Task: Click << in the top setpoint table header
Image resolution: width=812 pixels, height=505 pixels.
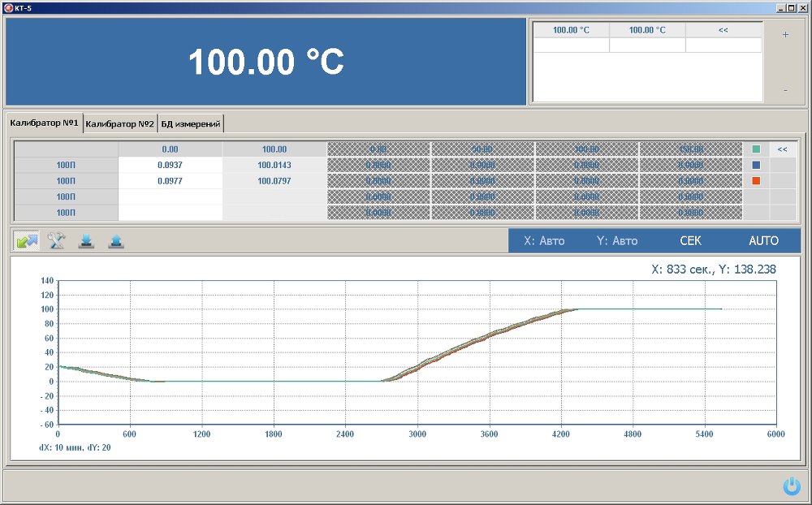Action: click(x=723, y=30)
